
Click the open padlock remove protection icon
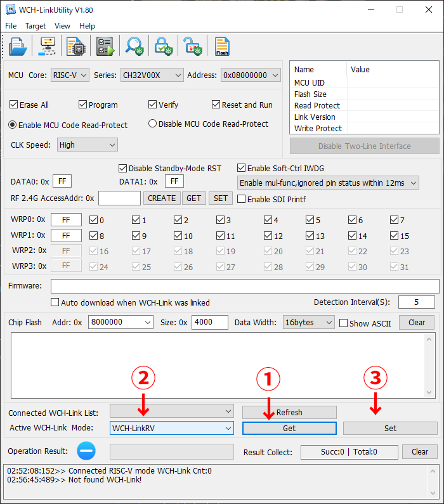(x=192, y=46)
